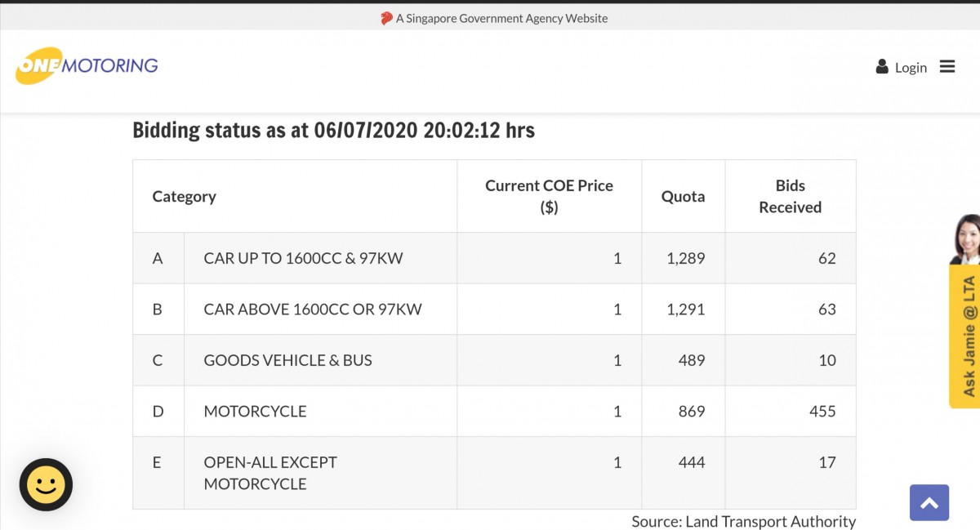The image size is (980, 530).
Task: Select the CAR UP TO 1600CC & 97KW row
Action: (x=494, y=258)
